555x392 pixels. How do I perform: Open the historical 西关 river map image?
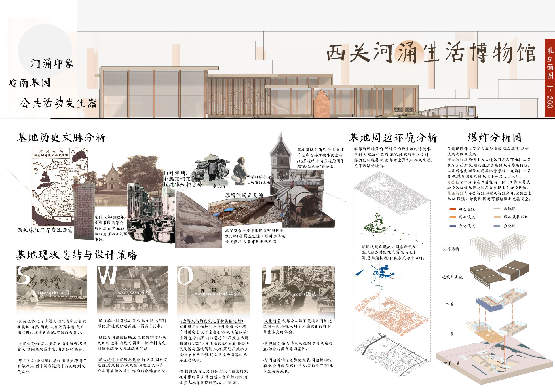[x=60, y=187]
